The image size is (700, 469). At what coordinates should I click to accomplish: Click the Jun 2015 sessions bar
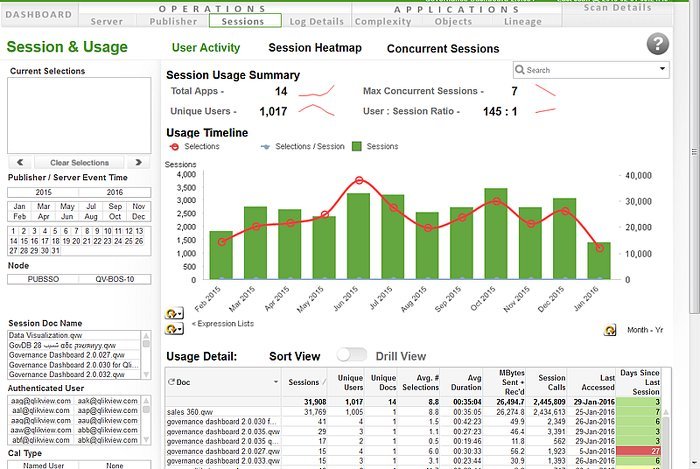click(358, 236)
